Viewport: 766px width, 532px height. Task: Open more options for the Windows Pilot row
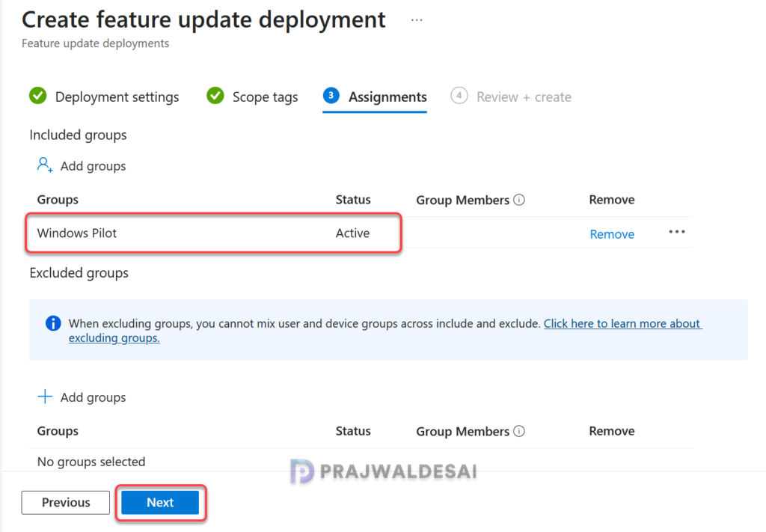(x=676, y=231)
